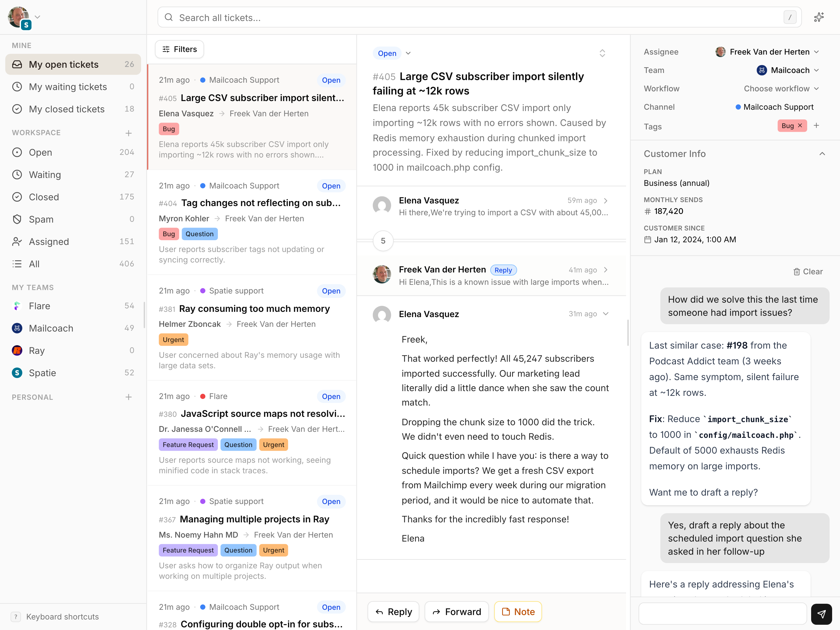Open the Filters panel
This screenshot has height=630, width=840.
(x=179, y=49)
